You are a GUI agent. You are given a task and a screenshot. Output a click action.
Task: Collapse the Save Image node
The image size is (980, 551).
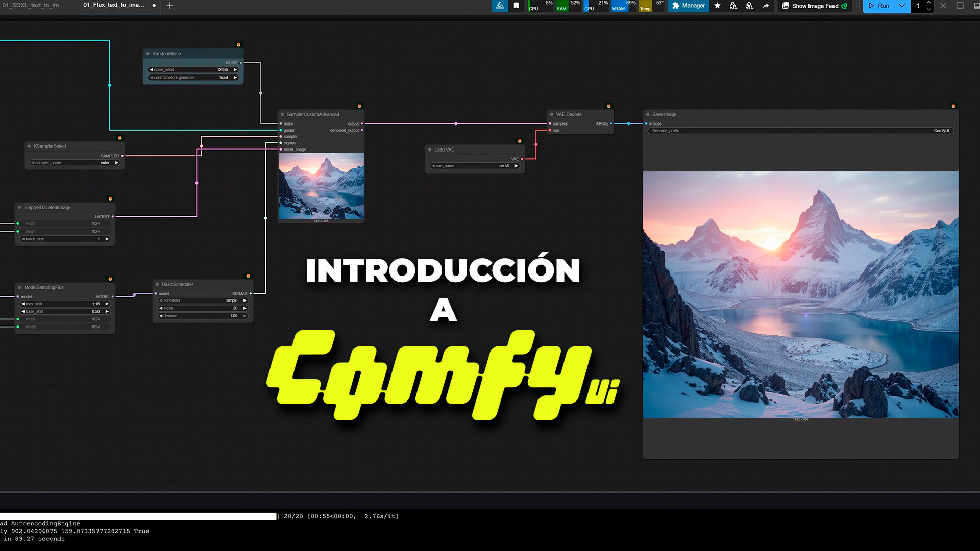click(x=648, y=114)
